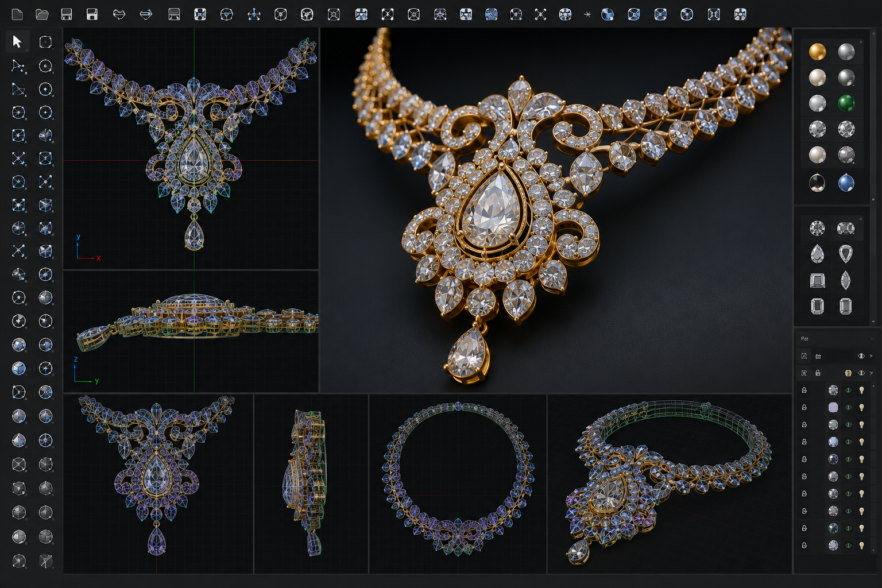This screenshot has height=588, width=882.
Task: Toggle eye visibility on first layer row
Action: point(848,390)
